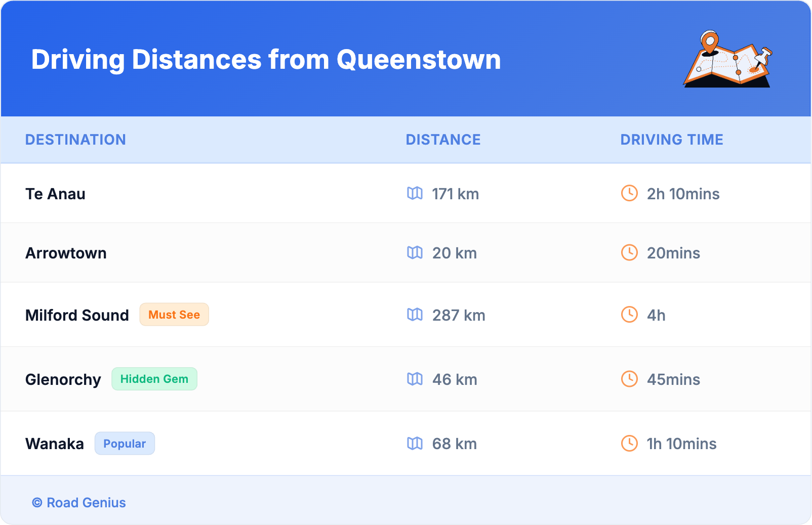Click the Popular badge next to Wanaka
Viewport: 812px width, 525px height.
tap(125, 444)
